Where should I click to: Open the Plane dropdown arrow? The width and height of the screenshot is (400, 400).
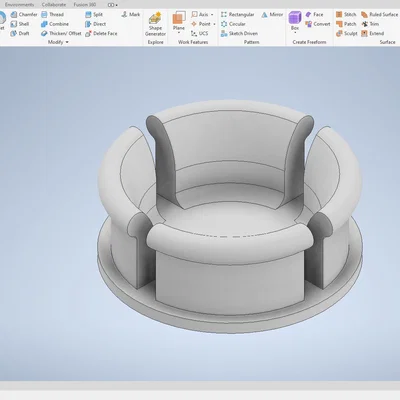click(x=179, y=33)
